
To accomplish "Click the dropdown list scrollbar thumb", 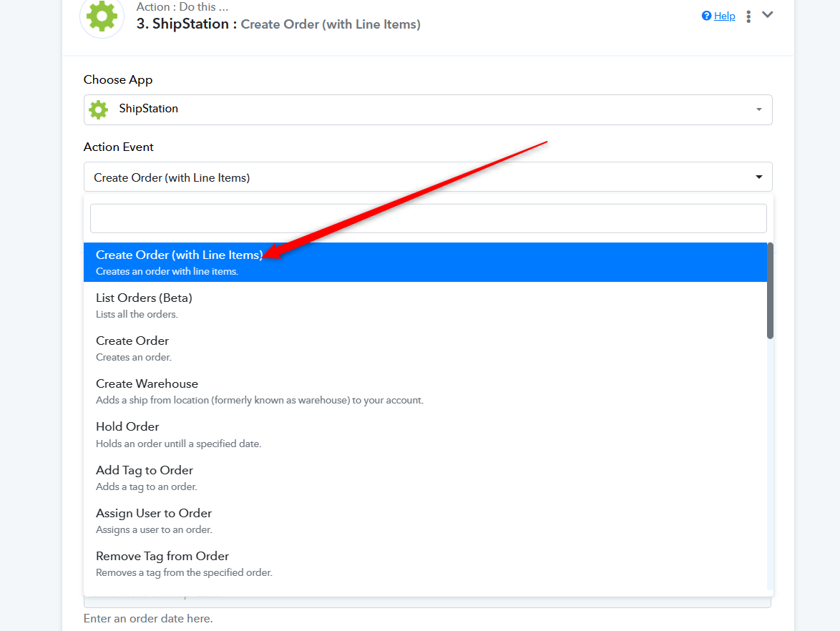I will (770, 291).
